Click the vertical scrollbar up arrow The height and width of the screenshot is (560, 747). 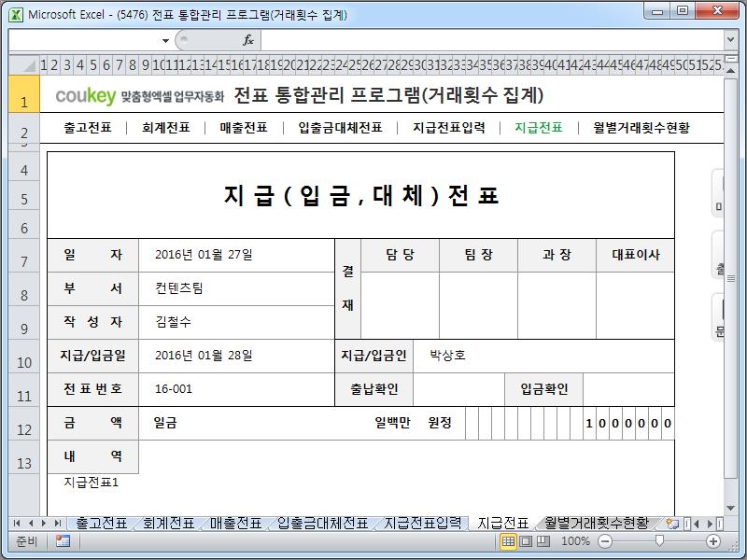[730, 69]
